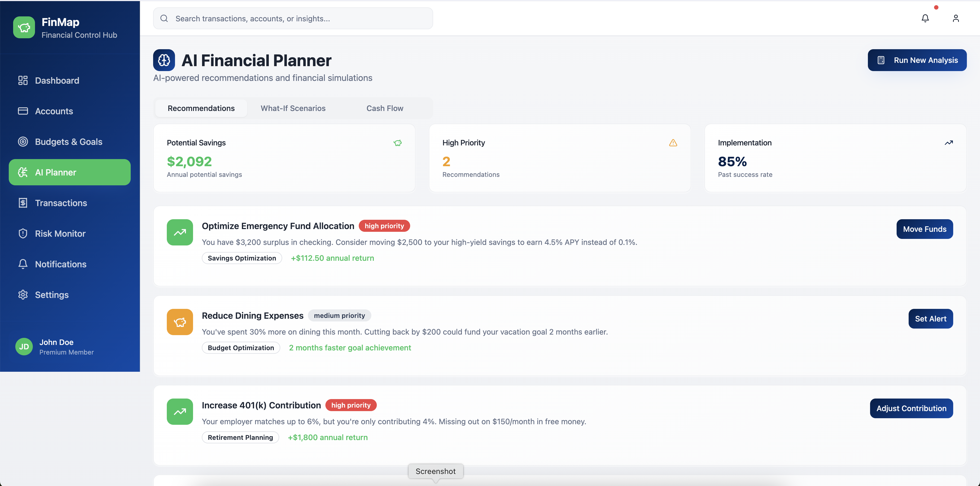This screenshot has height=486, width=980.
Task: Open the user profile icon
Action: 955,18
